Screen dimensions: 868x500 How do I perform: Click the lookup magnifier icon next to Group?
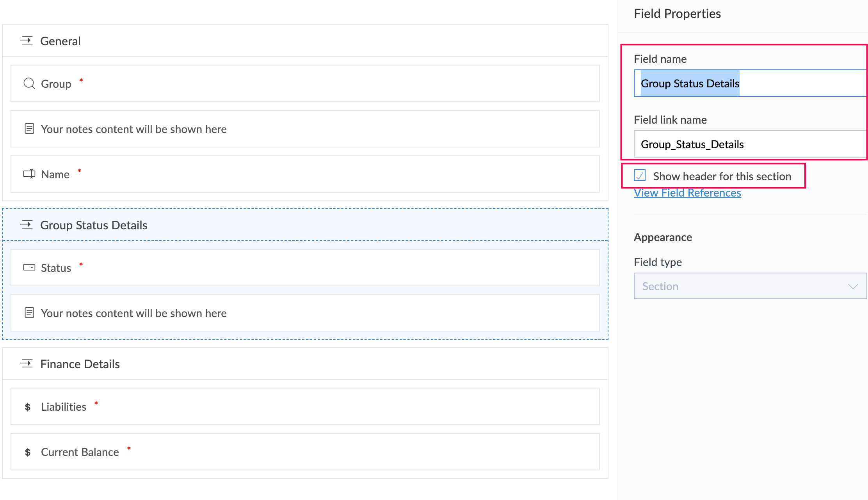coord(29,83)
